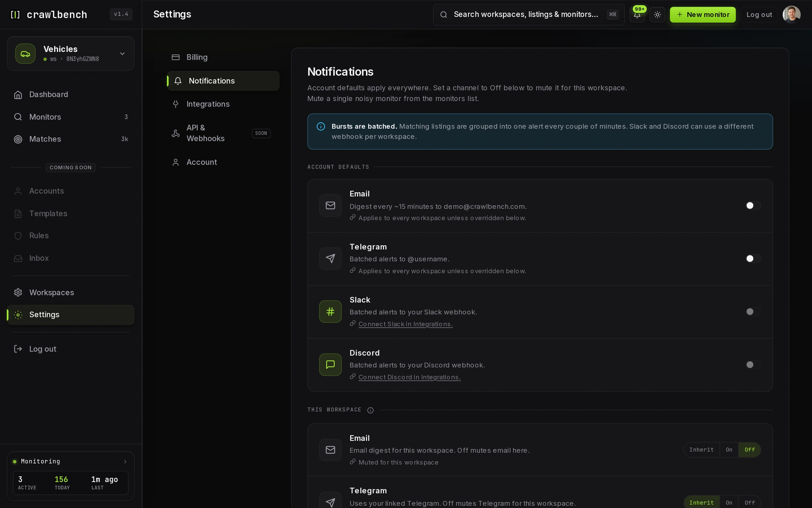Viewport: 812px width, 508px height.
Task: Focus the search workspaces and monitors field
Action: pos(528,15)
